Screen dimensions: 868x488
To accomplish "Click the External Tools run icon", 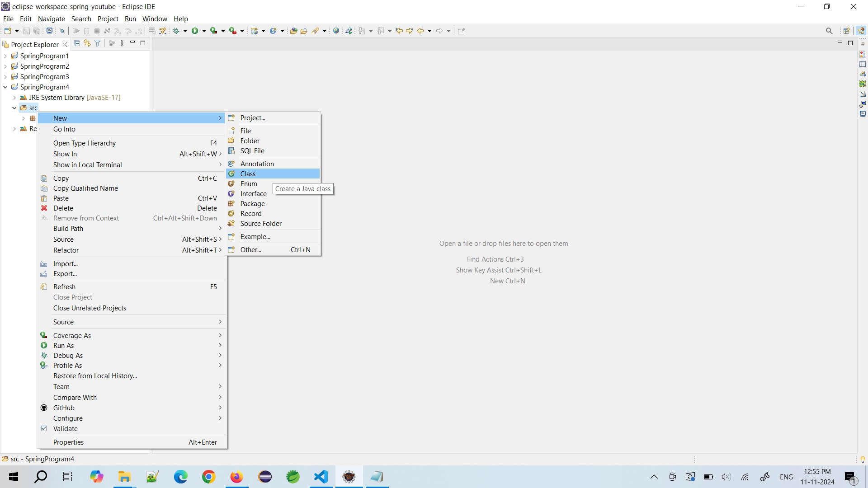I will (233, 31).
